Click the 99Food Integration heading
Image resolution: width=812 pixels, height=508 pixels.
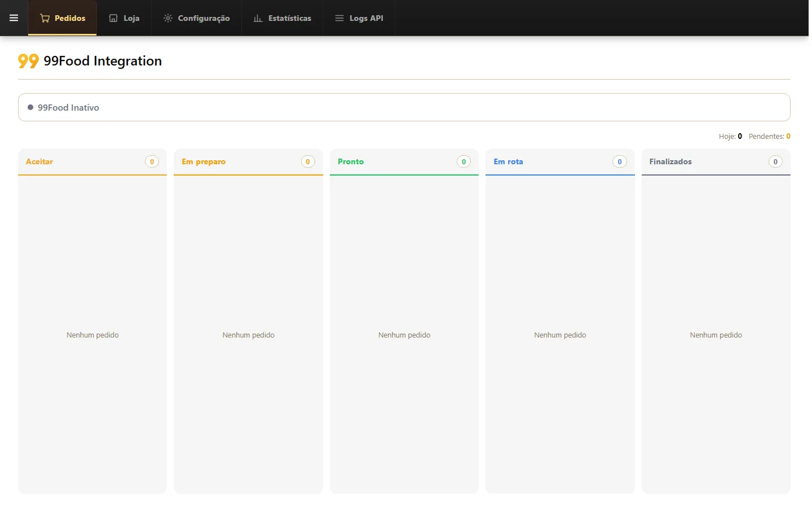(x=103, y=61)
